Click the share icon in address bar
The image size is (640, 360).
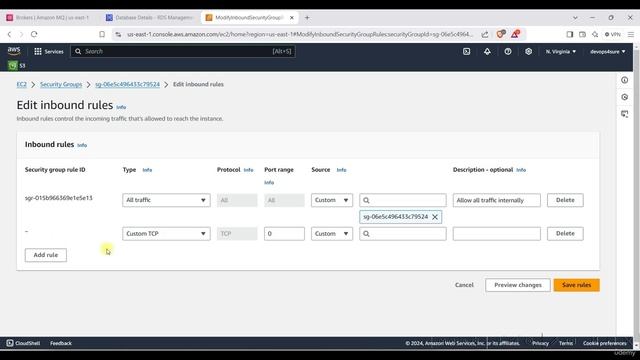pyautogui.click(x=485, y=34)
